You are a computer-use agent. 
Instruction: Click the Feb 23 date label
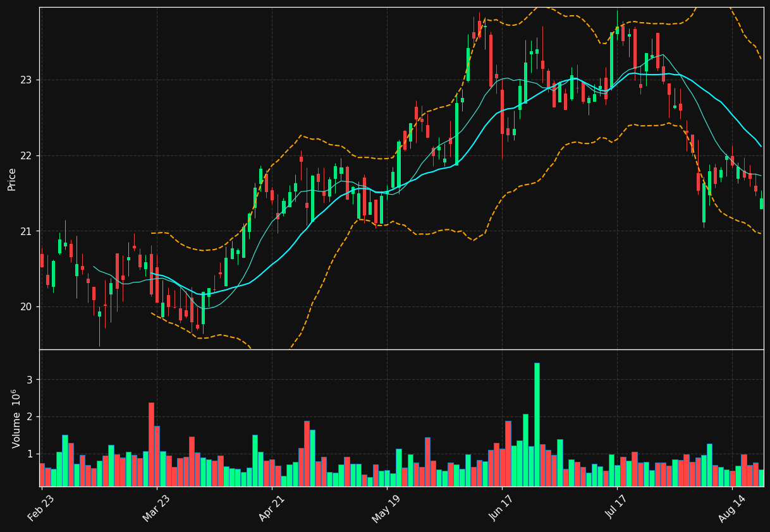pyautogui.click(x=40, y=509)
